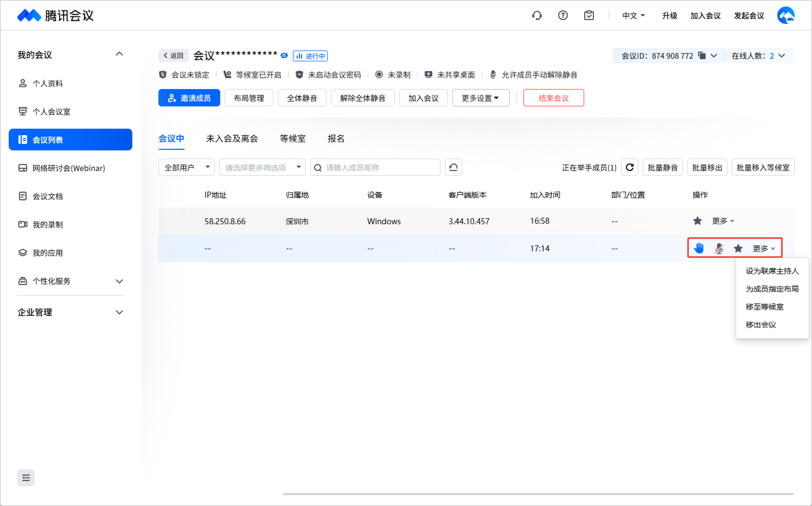Image resolution: width=812 pixels, height=506 pixels.
Task: Click the raised hand icon in 17:14 row
Action: [x=699, y=248]
